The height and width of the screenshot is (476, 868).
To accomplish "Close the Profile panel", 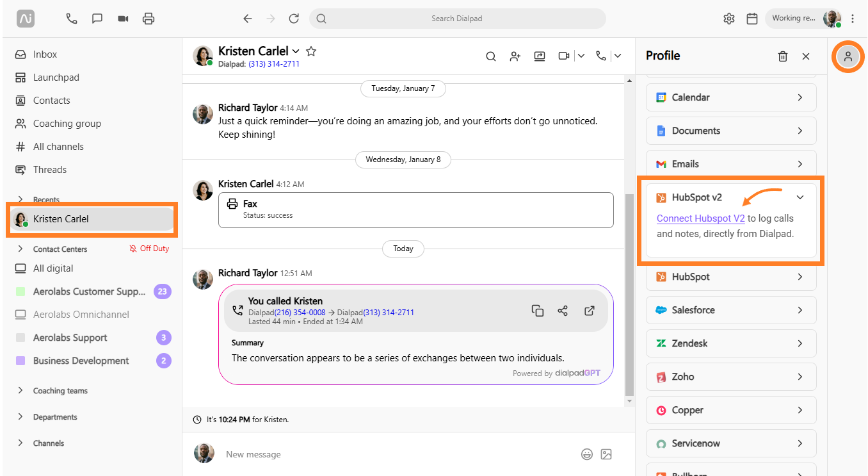I will coord(806,56).
